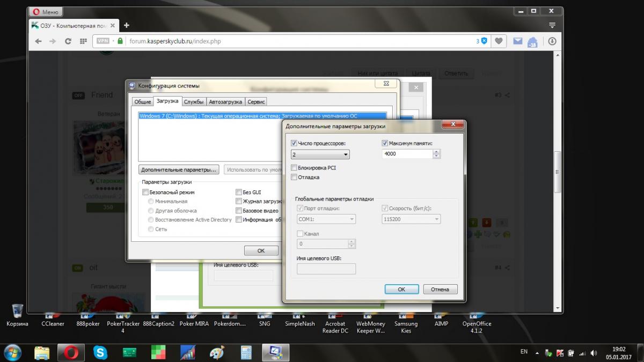Click the Opera downloads arrow icon
Image resolution: width=644 pixels, height=362 pixels.
click(552, 41)
